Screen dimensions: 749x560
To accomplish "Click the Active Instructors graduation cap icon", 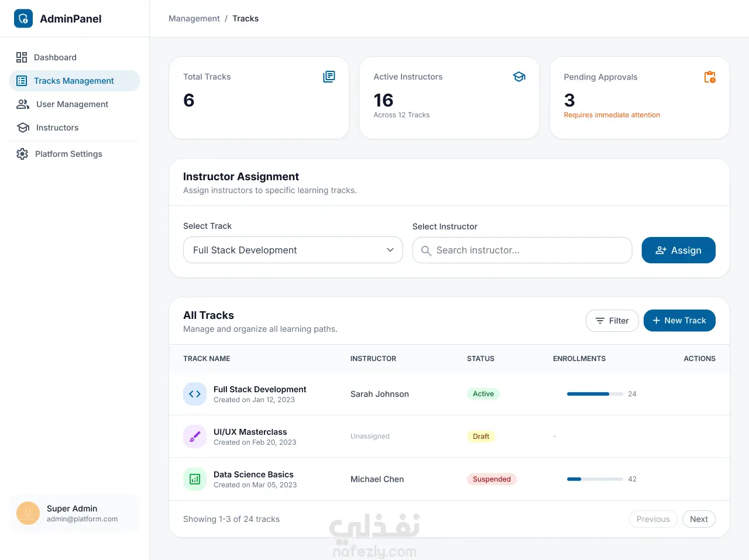I will tap(519, 77).
